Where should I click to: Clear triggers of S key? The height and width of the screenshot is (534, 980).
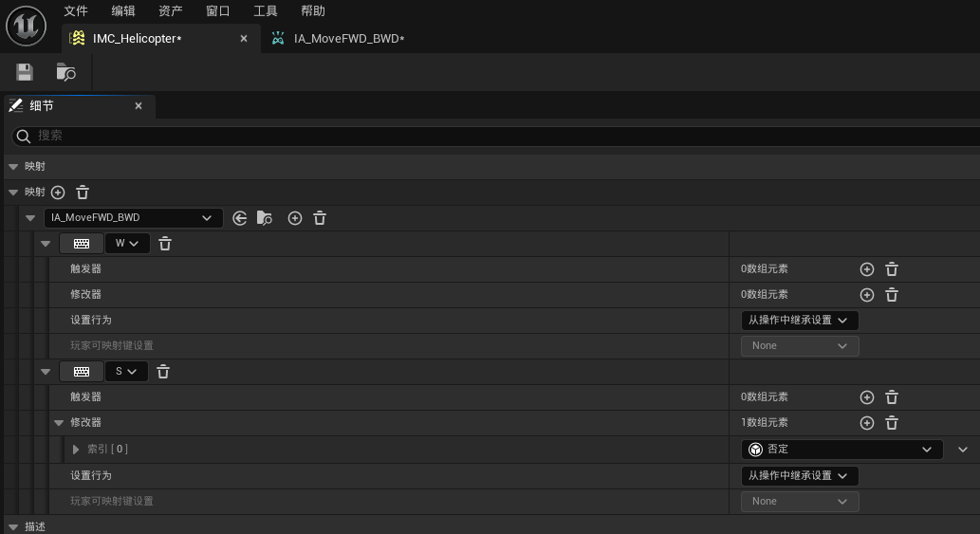[892, 397]
